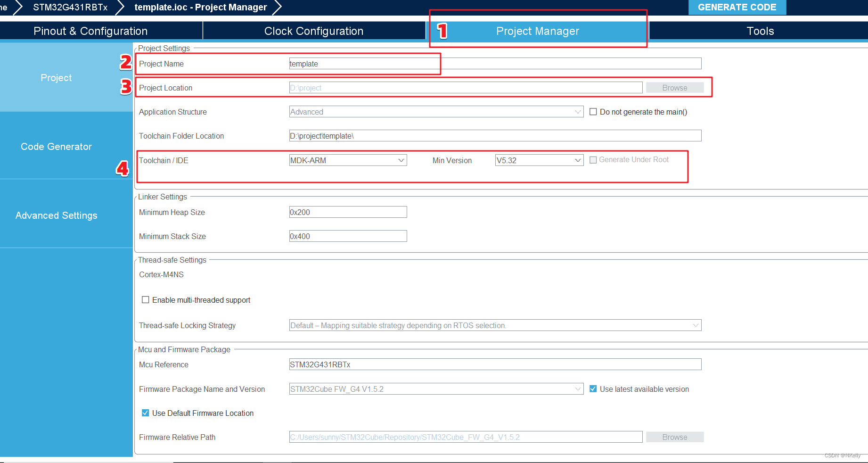Open Code Generator section
Image resolution: width=868 pixels, height=463 pixels.
point(57,147)
